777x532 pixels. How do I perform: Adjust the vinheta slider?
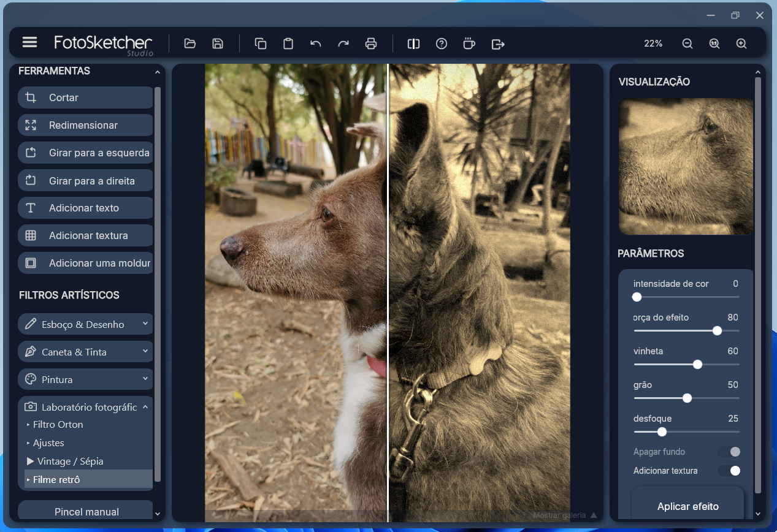(686, 364)
